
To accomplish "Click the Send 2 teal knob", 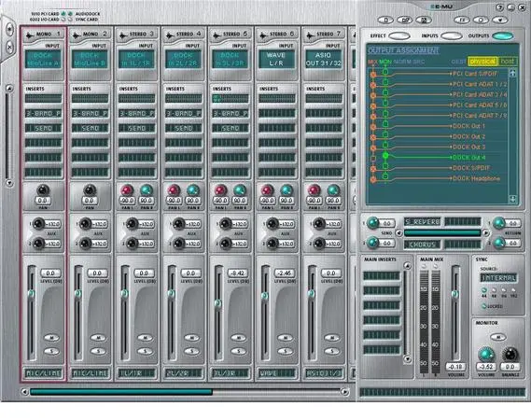I will (x=373, y=243).
